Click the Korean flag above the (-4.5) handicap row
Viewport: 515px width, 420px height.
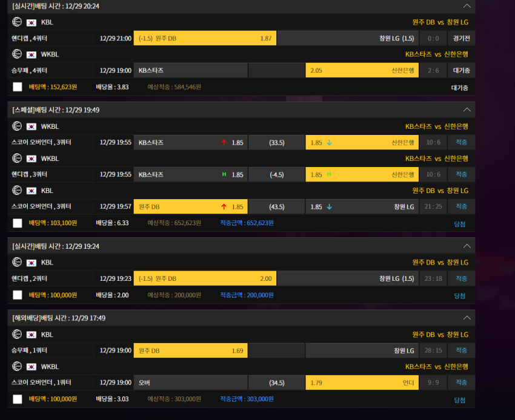31,159
